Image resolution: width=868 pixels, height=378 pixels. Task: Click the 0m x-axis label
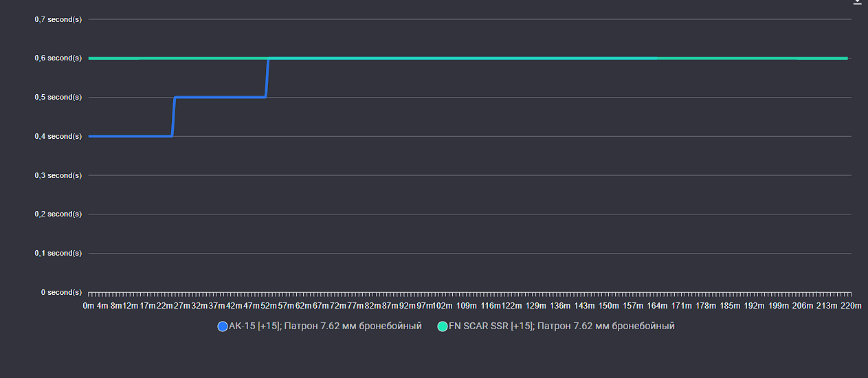pos(88,305)
